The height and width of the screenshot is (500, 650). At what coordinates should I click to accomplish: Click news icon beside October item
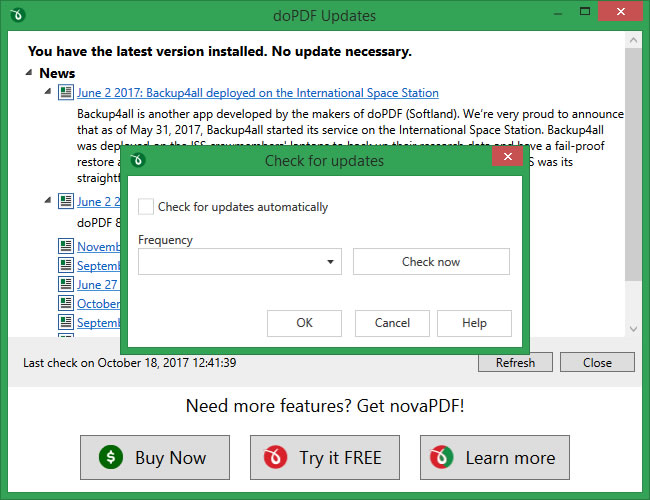(x=65, y=303)
